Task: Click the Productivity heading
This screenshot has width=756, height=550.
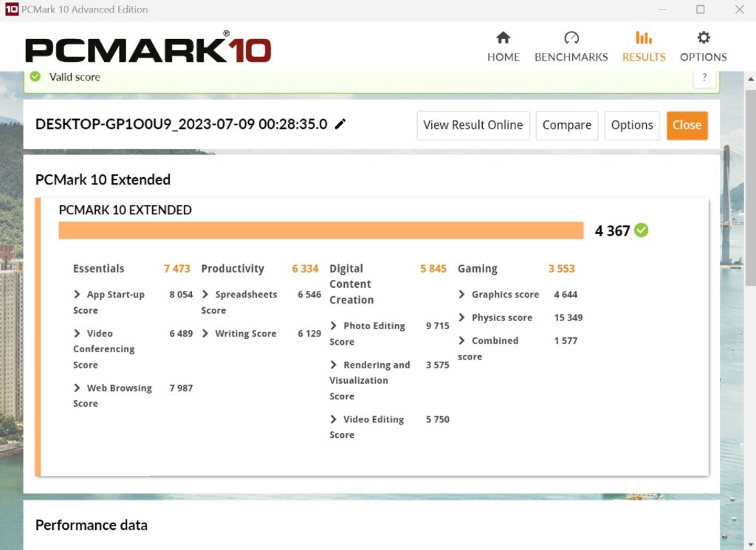Action: coord(233,269)
